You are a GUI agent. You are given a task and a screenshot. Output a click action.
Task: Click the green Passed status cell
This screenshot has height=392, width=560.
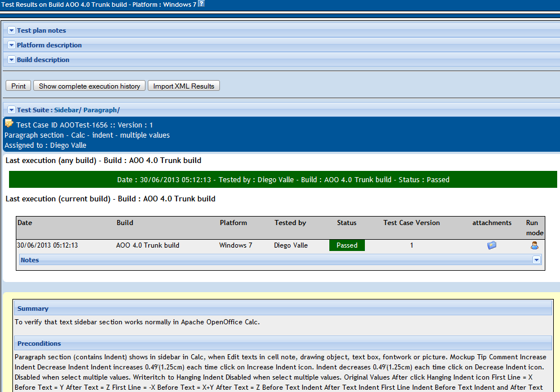(x=347, y=245)
